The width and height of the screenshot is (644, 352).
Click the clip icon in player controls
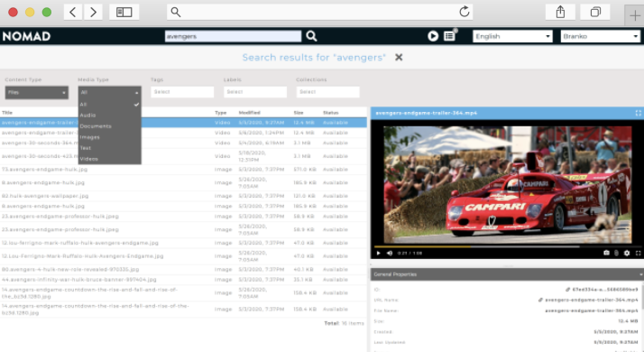pyautogui.click(x=616, y=254)
